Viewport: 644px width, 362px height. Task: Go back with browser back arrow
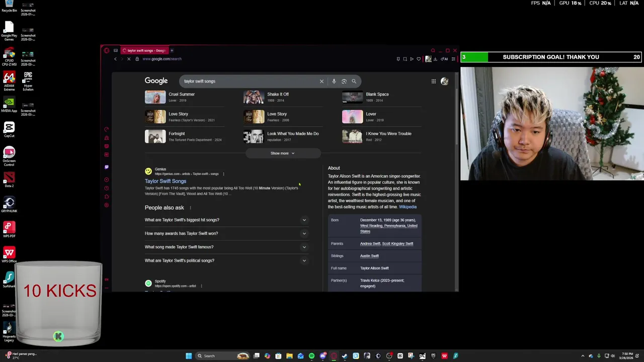click(115, 59)
